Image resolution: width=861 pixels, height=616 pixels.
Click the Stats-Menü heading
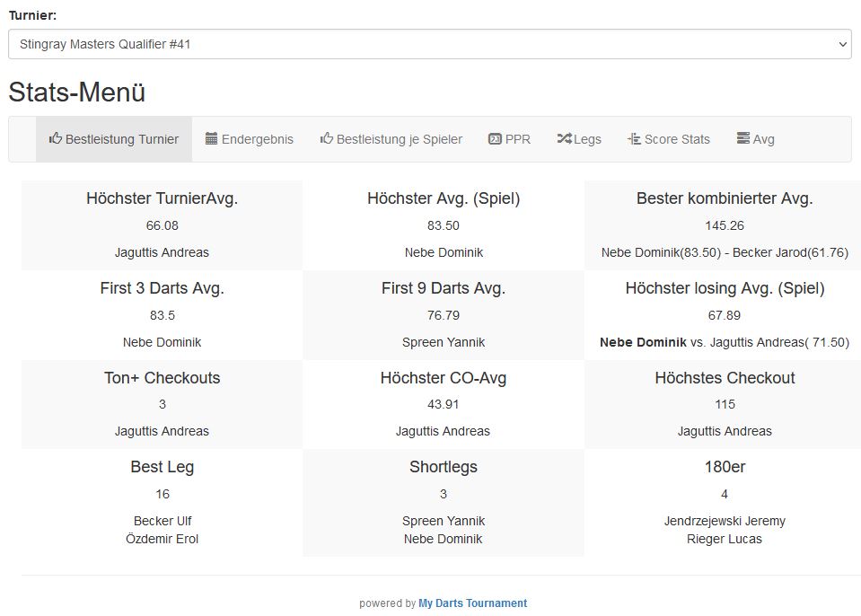pyautogui.click(x=77, y=92)
